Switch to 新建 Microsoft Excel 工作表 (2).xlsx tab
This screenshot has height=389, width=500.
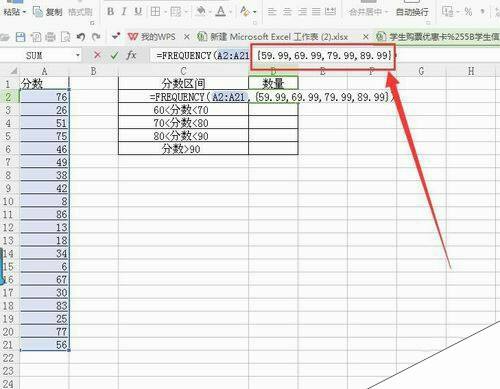pyautogui.click(x=273, y=37)
